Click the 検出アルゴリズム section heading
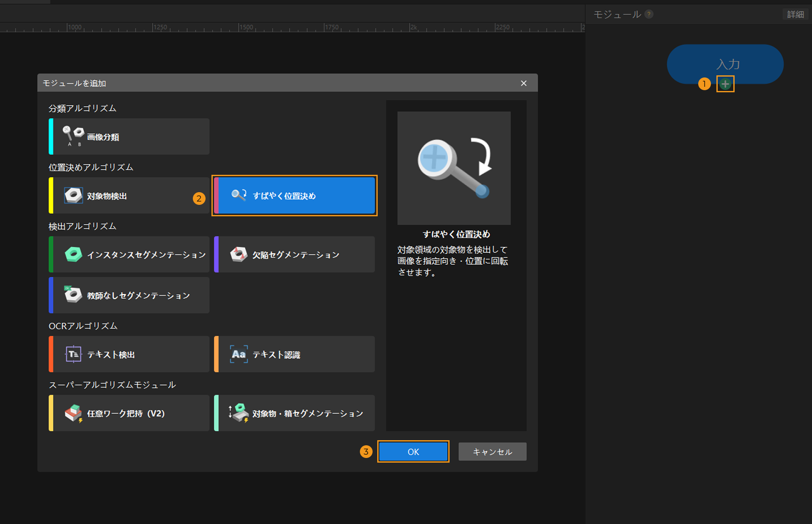Screen dimensions: 812x524 [82, 226]
